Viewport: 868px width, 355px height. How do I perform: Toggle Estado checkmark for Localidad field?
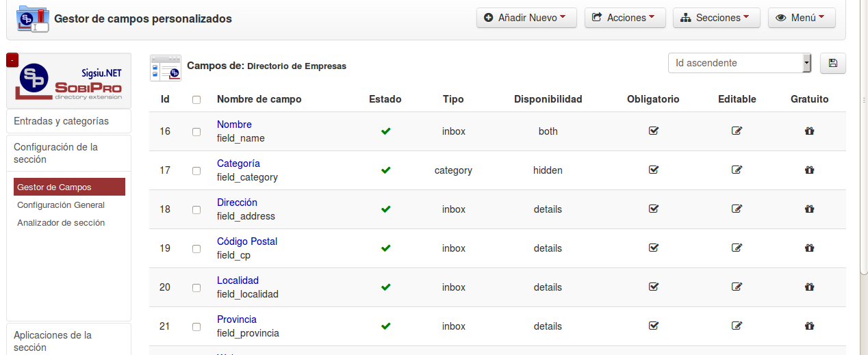pos(385,287)
